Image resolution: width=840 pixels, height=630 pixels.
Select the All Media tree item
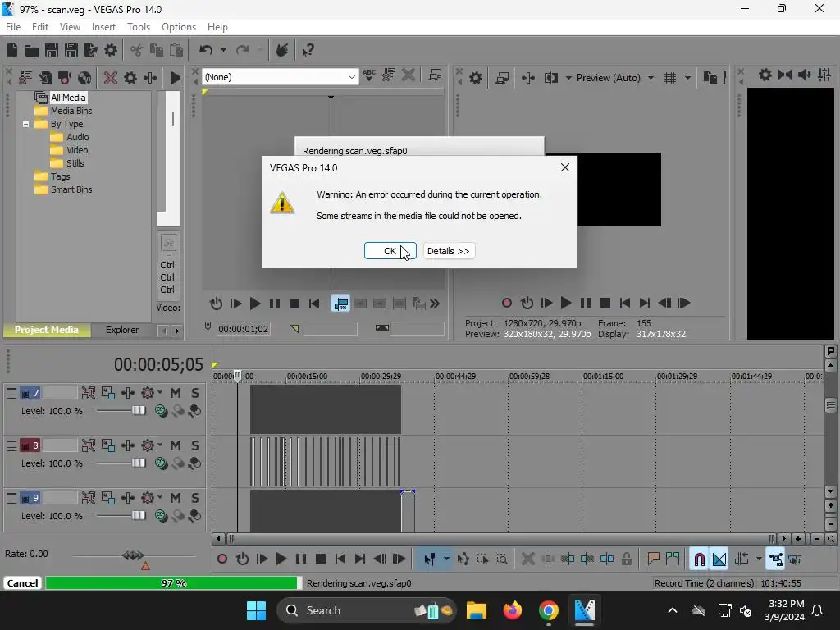[x=68, y=98]
